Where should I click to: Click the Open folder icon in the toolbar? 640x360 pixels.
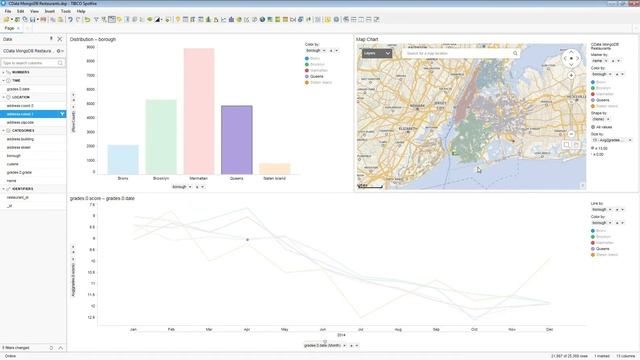click(x=6, y=20)
